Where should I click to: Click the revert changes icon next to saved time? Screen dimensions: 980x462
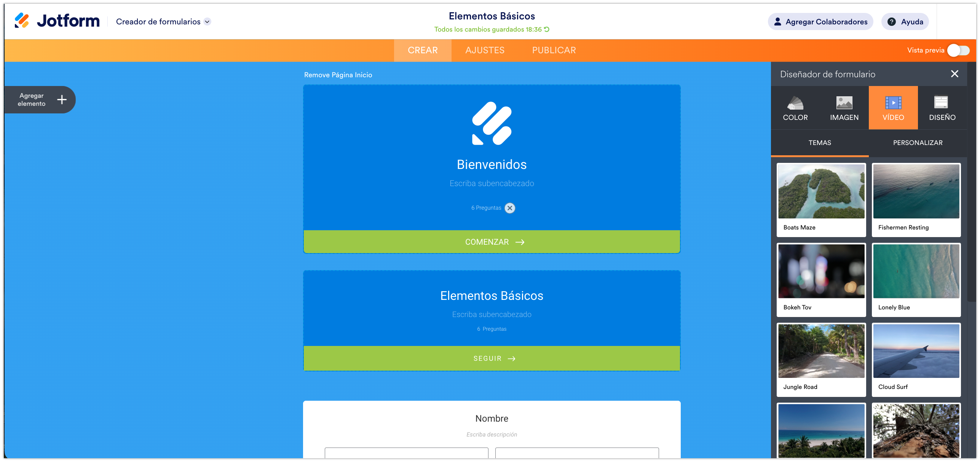(x=547, y=29)
